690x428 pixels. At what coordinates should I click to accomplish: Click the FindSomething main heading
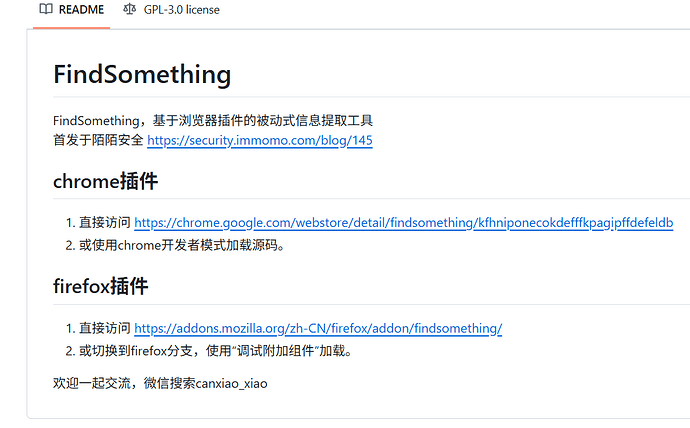click(x=142, y=74)
